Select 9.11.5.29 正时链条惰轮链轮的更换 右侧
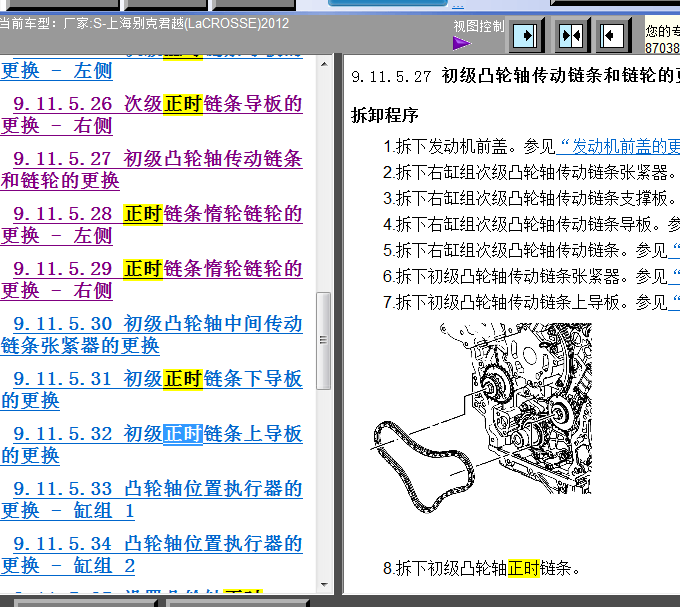The height and width of the screenshot is (607, 680). point(157,279)
